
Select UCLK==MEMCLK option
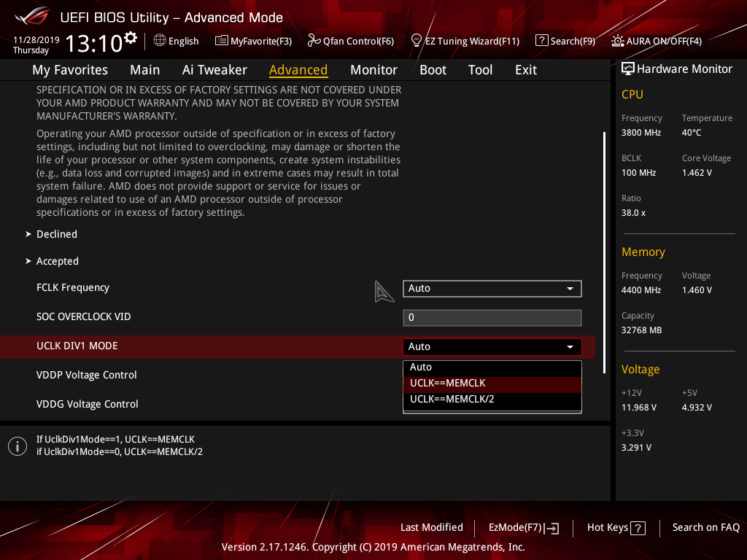[x=492, y=384]
